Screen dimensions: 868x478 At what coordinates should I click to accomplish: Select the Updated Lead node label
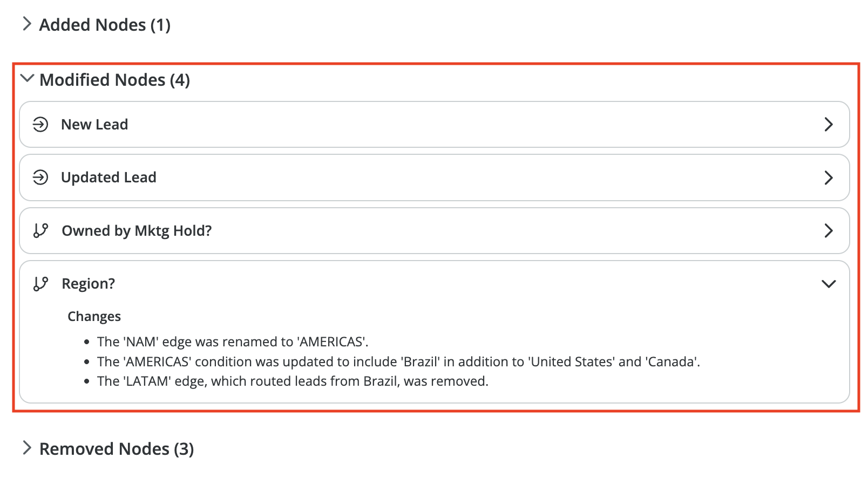coord(109,177)
